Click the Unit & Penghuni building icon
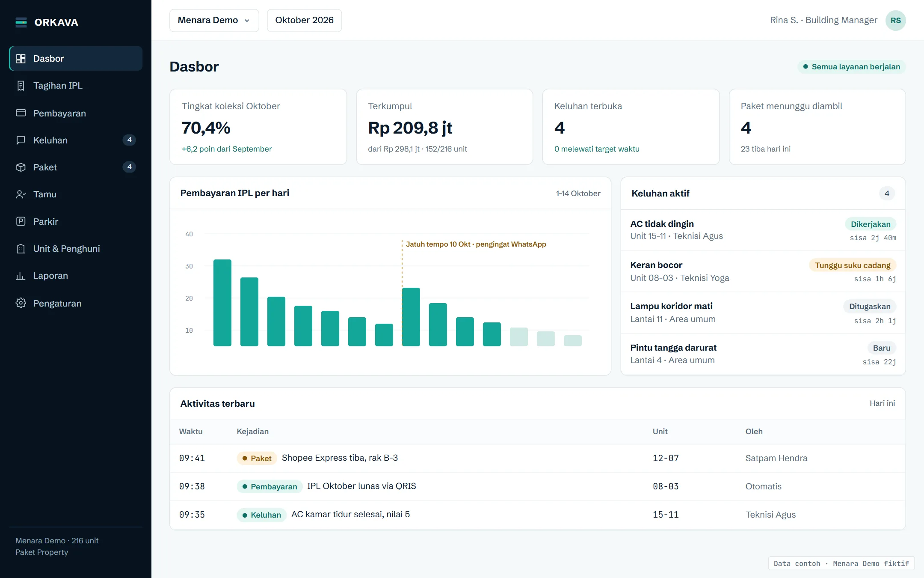Viewport: 924px width, 578px height. (21, 249)
